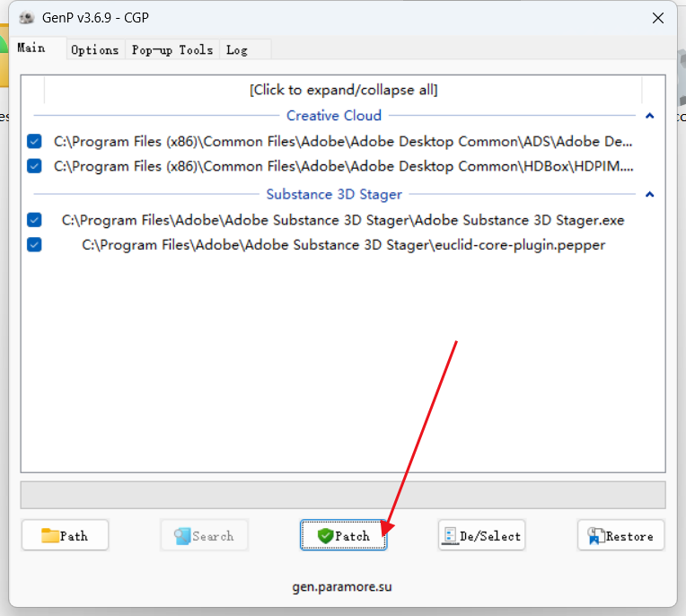This screenshot has height=616, width=686.
Task: Click the progress bar below the list
Action: tap(343, 496)
